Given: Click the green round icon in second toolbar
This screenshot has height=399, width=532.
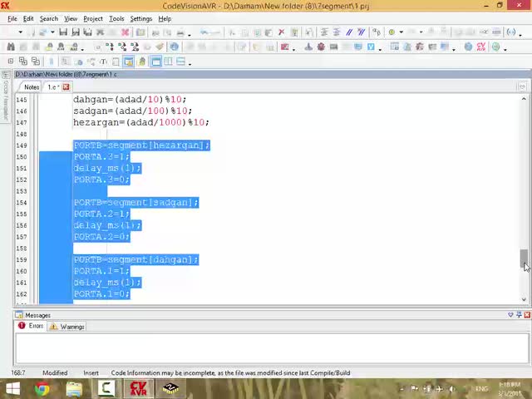Looking at the screenshot, I should tap(496, 47).
